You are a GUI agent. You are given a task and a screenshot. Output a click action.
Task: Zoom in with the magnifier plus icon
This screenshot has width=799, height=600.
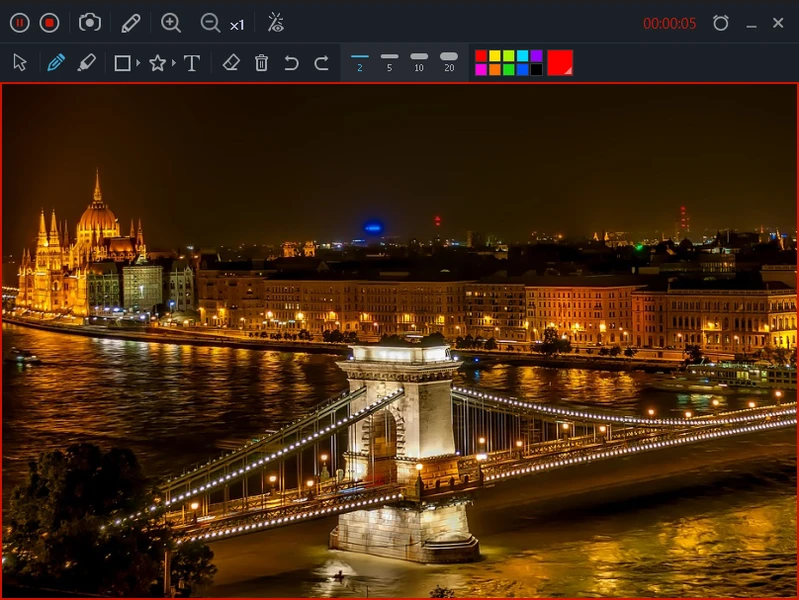pos(171,23)
